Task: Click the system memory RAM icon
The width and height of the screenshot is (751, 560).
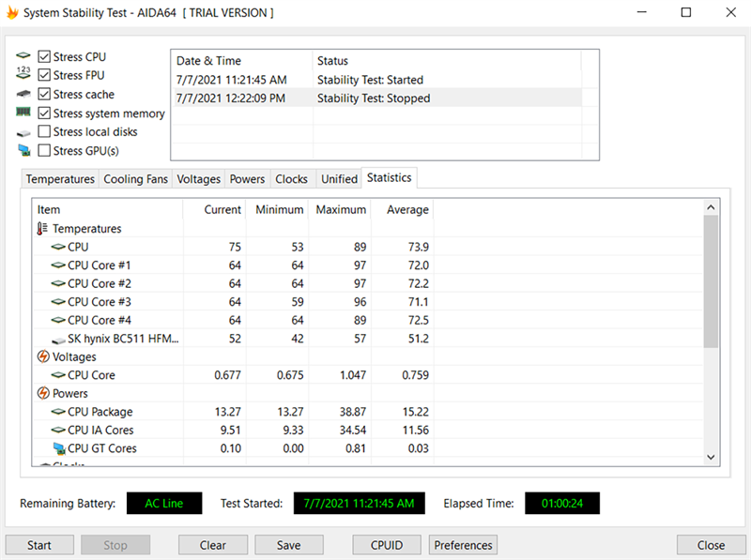Action: (x=23, y=112)
